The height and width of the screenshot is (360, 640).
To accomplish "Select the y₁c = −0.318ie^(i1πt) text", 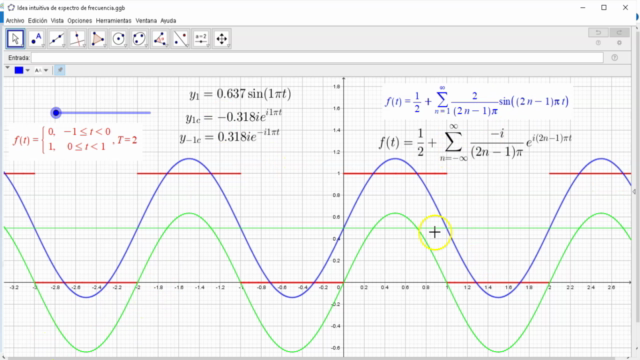I will point(233,116).
